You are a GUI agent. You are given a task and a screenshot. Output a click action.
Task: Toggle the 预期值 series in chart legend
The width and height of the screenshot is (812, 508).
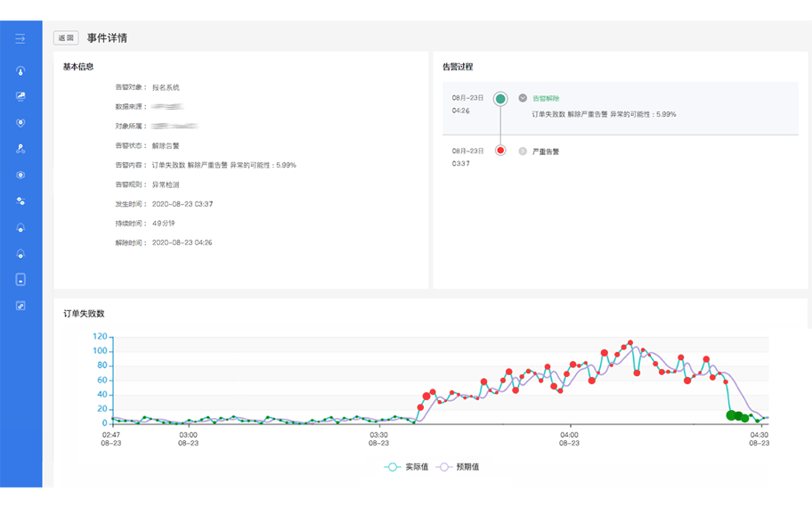(x=459, y=467)
